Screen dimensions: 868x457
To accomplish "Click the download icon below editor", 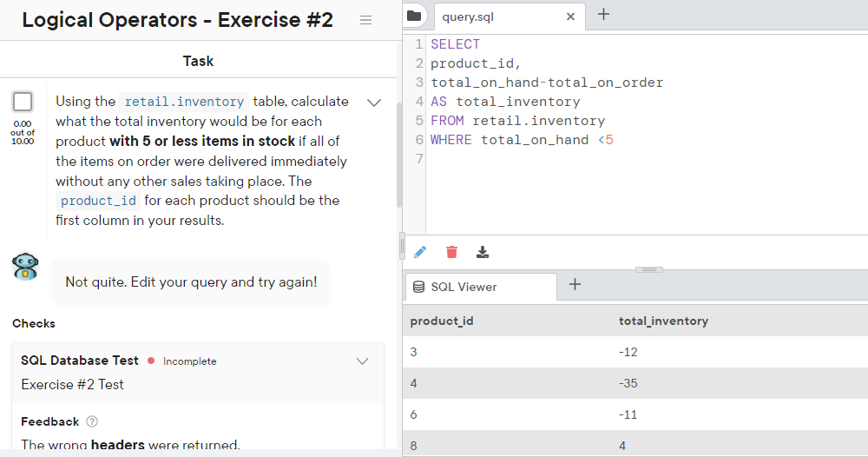I will 483,252.
